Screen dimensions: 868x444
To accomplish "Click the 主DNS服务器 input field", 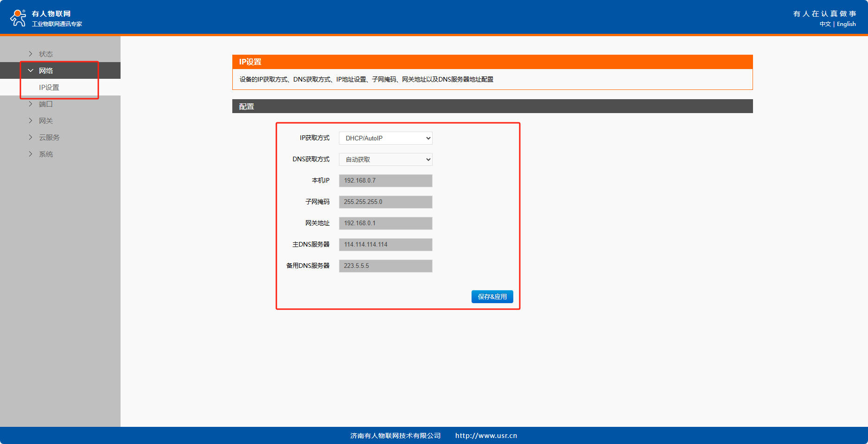I will 385,245.
